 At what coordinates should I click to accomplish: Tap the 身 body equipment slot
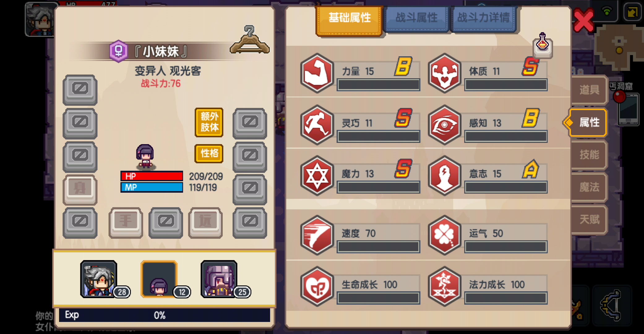point(80,190)
